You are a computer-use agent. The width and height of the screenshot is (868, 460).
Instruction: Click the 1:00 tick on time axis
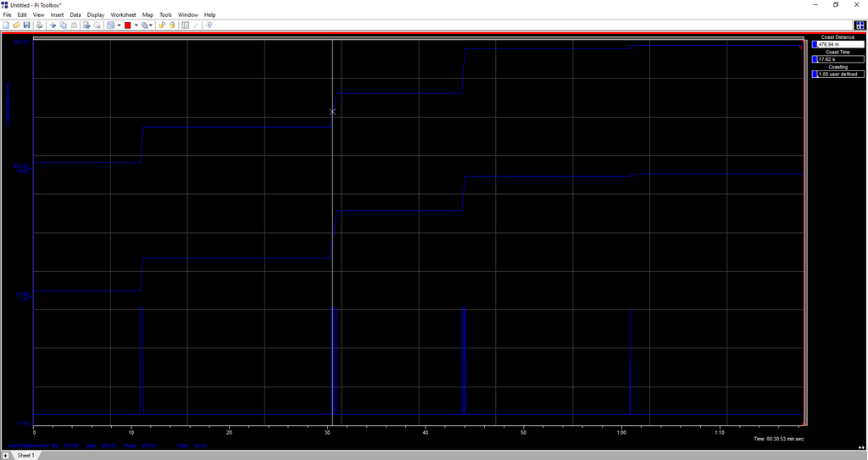pyautogui.click(x=621, y=432)
